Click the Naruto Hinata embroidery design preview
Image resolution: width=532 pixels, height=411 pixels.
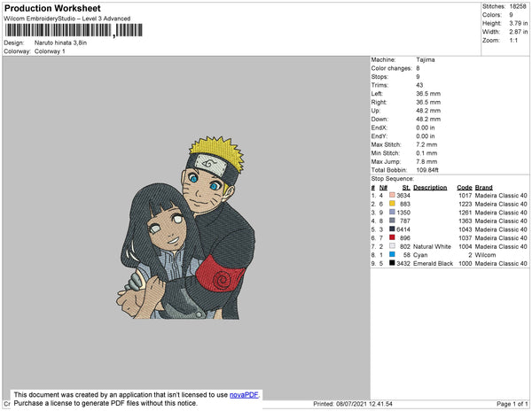click(185, 228)
